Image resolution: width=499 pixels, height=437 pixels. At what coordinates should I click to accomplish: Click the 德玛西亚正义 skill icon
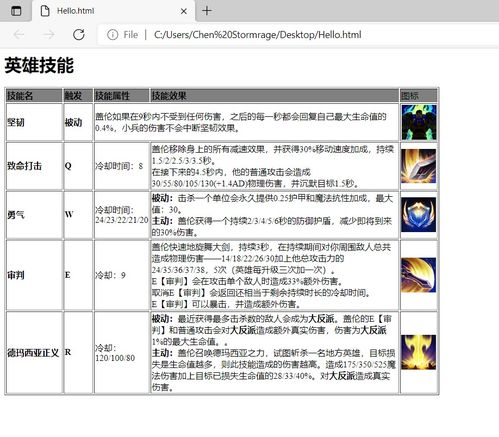(x=419, y=352)
